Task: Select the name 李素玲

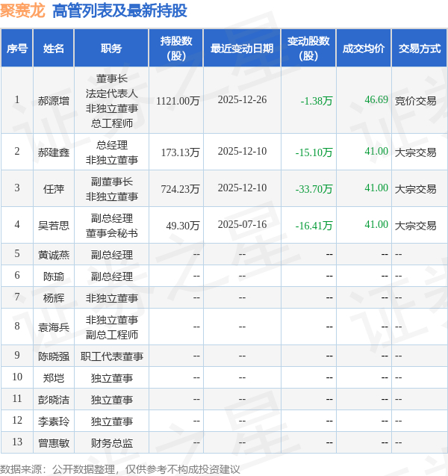Action: [53, 421]
